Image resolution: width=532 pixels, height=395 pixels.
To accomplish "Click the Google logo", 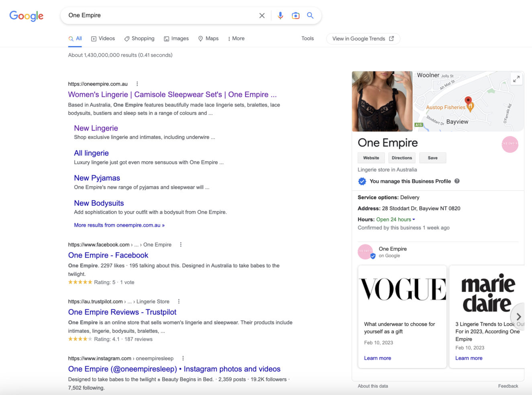I will tap(26, 16).
